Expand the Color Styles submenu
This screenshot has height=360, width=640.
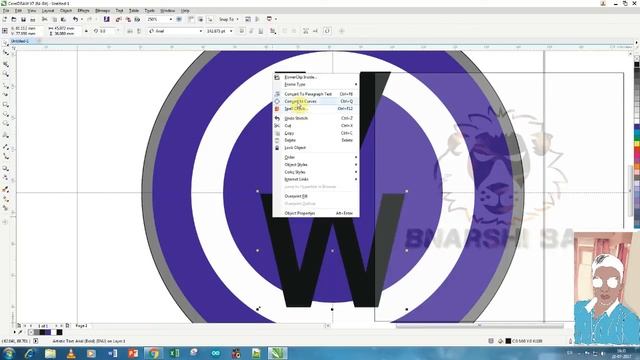(x=316, y=172)
